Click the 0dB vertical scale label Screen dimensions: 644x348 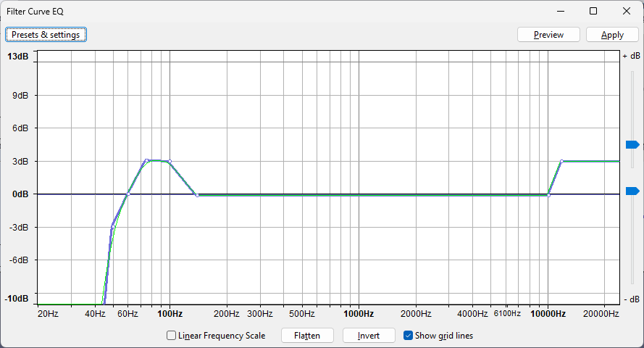(x=20, y=194)
